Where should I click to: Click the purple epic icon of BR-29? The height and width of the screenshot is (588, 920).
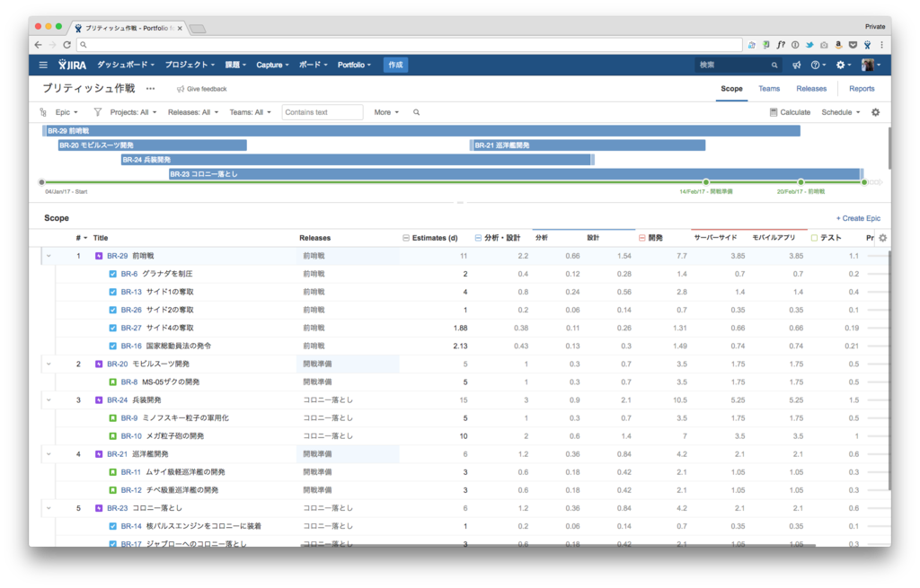click(x=99, y=256)
